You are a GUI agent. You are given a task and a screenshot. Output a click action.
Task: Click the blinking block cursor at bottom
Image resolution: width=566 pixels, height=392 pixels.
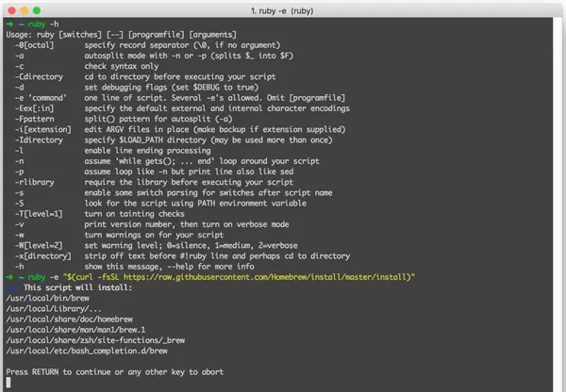(x=8, y=383)
